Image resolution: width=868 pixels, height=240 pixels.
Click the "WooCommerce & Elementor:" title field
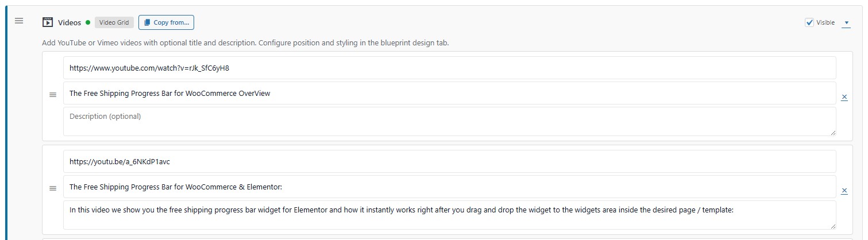click(449, 187)
